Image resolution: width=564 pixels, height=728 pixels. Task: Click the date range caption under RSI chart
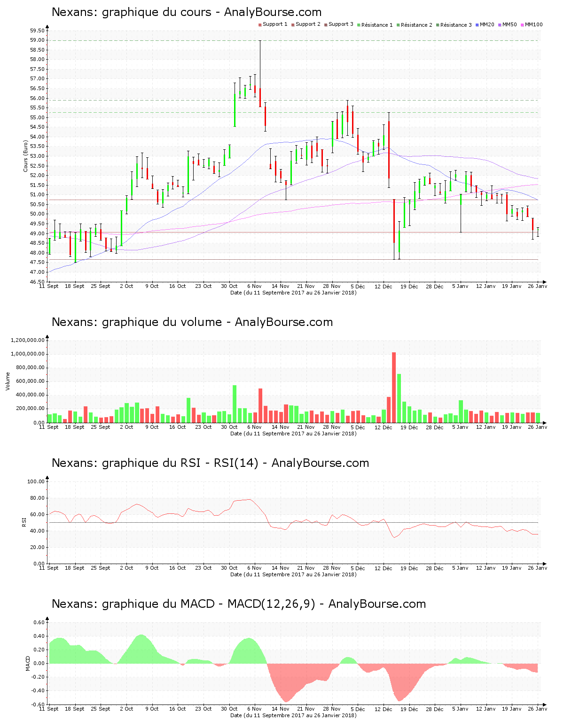click(293, 574)
